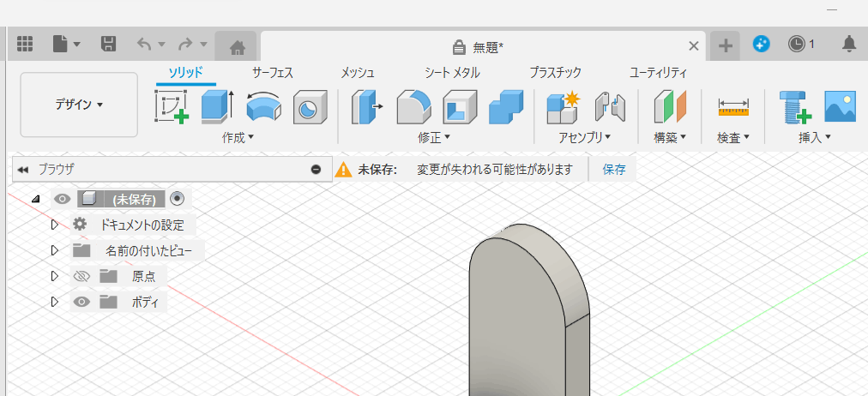Image resolution: width=868 pixels, height=396 pixels.
Task: Open the デザイン workspace dropdown
Action: tap(79, 105)
